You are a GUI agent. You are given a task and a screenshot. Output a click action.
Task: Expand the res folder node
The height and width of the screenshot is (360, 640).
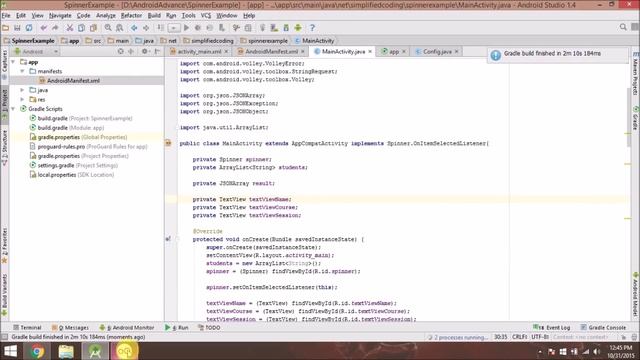coord(22,100)
